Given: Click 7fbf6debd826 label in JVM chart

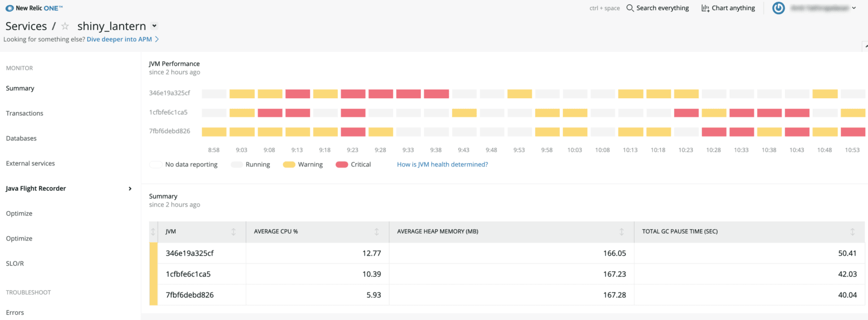Looking at the screenshot, I should [x=170, y=131].
